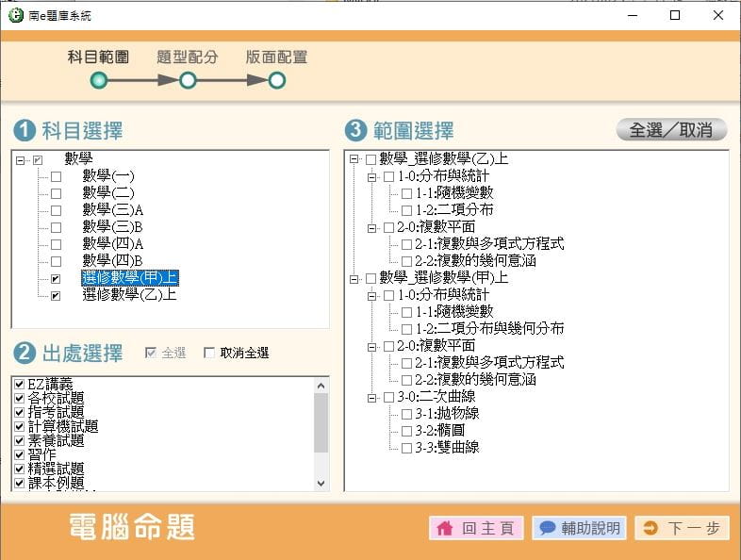Select the 數學(一) subject row
The image size is (741, 560).
click(108, 175)
